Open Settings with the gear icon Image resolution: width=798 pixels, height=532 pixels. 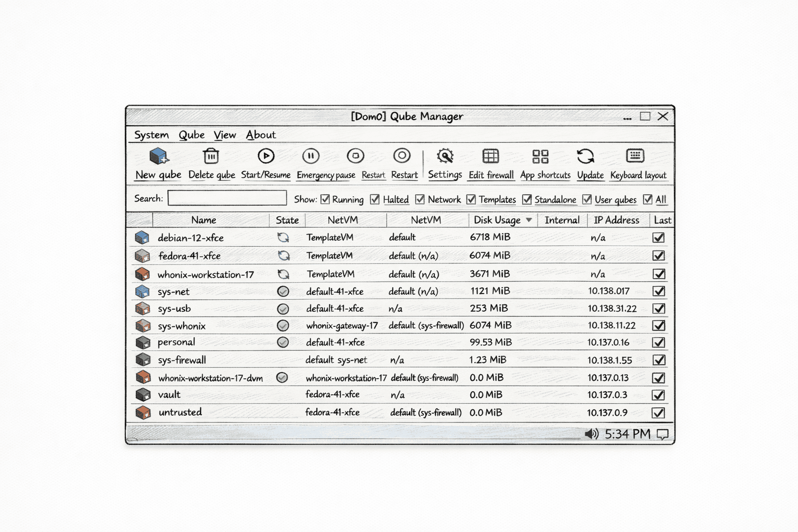click(x=445, y=156)
